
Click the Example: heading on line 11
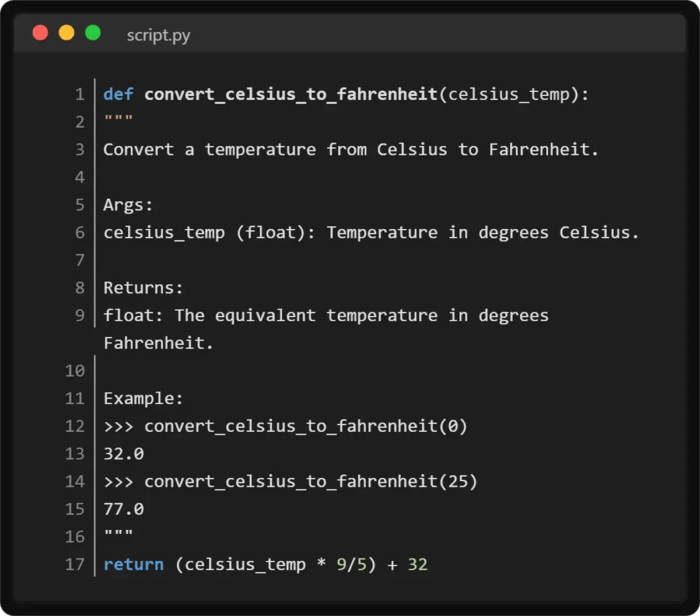pyautogui.click(x=143, y=399)
